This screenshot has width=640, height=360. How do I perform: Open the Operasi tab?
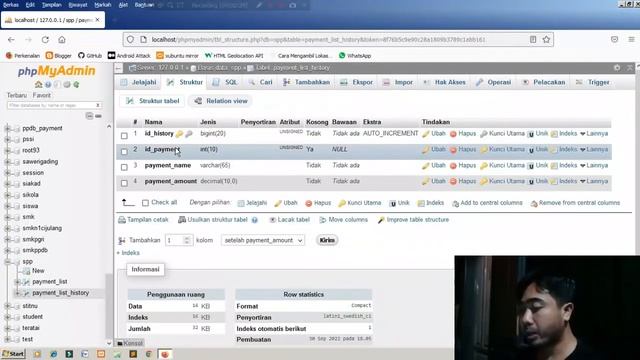tap(493, 82)
